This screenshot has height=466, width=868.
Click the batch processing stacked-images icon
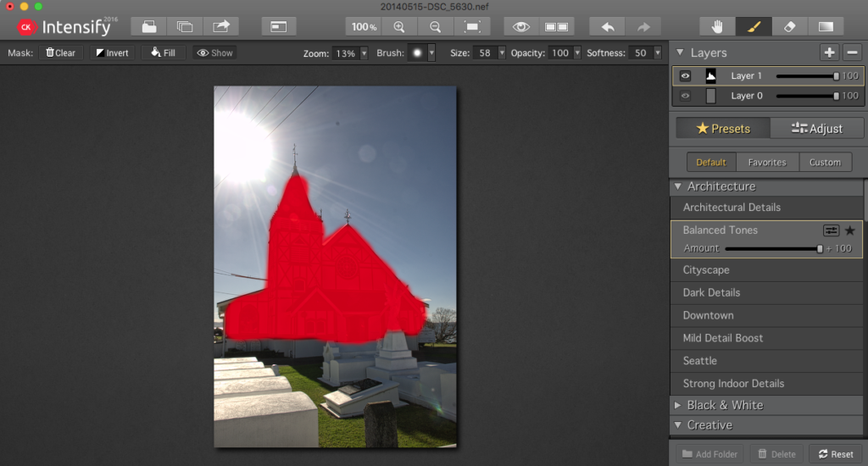tap(185, 26)
